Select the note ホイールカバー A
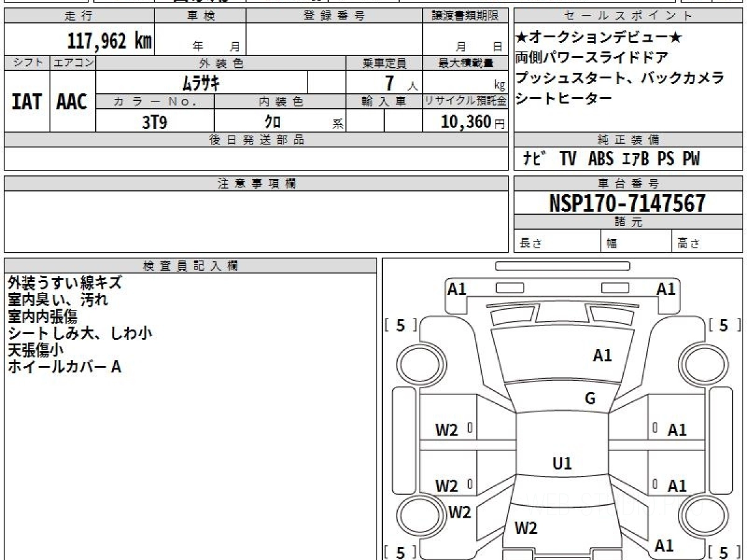Image resolution: width=747 pixels, height=560 pixels. [x=64, y=367]
